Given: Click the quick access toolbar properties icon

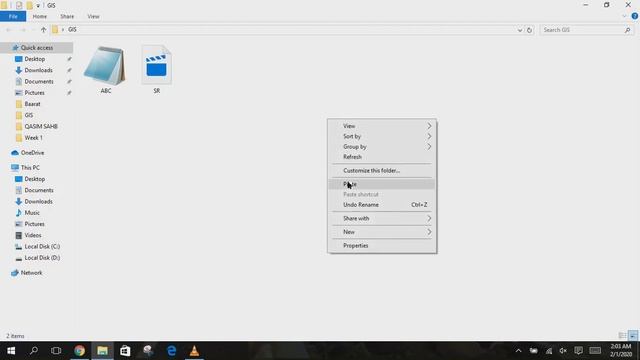Looking at the screenshot, I should (x=19, y=5).
